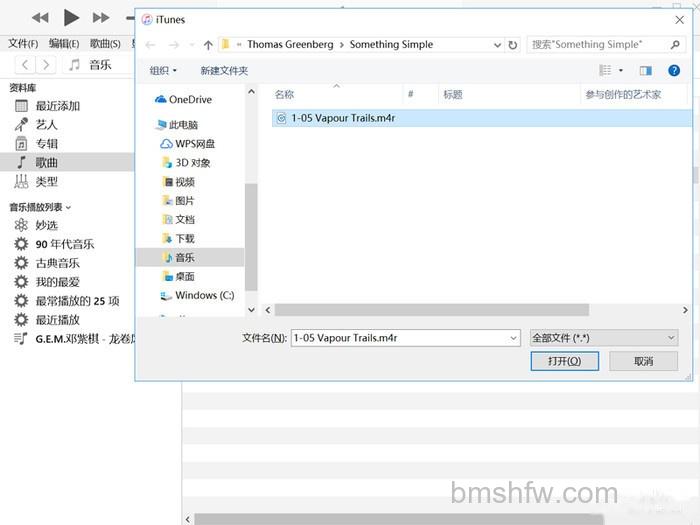Click the file list horizontal scrollbar
Screen dimensions: 700x525
tap(432, 310)
